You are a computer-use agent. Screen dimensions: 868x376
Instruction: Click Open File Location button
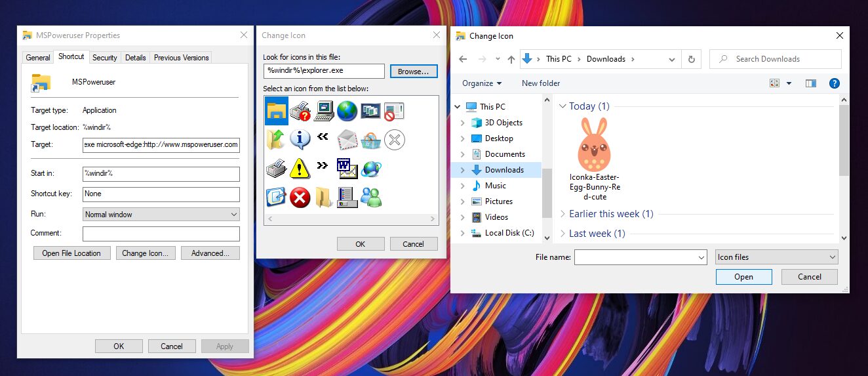71,253
